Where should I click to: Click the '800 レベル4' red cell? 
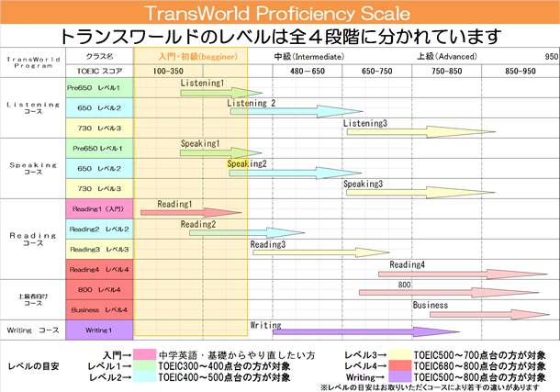pos(100,289)
